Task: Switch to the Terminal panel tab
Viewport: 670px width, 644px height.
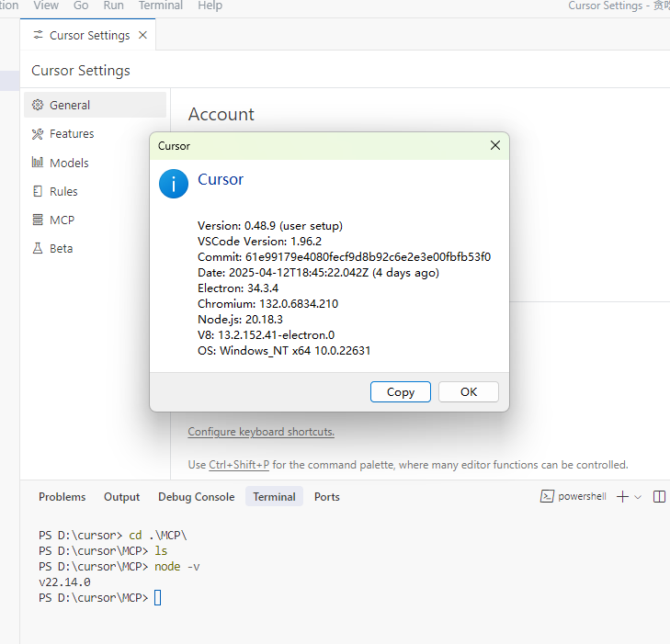Action: pos(274,497)
